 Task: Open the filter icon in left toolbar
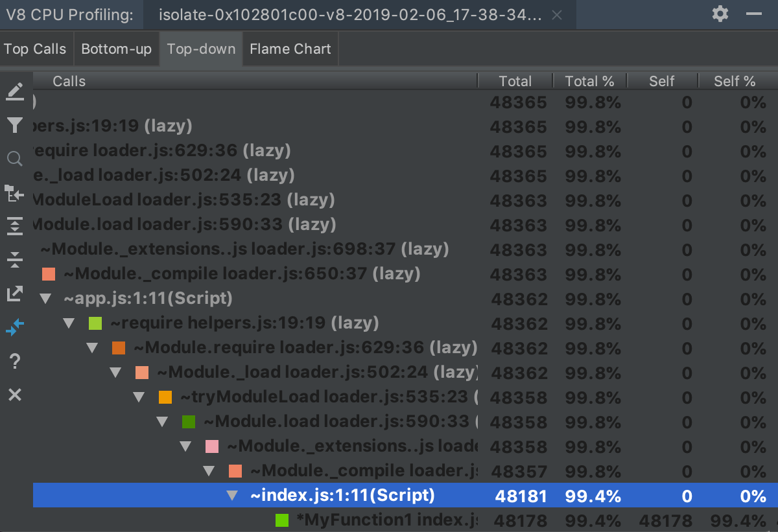click(15, 124)
